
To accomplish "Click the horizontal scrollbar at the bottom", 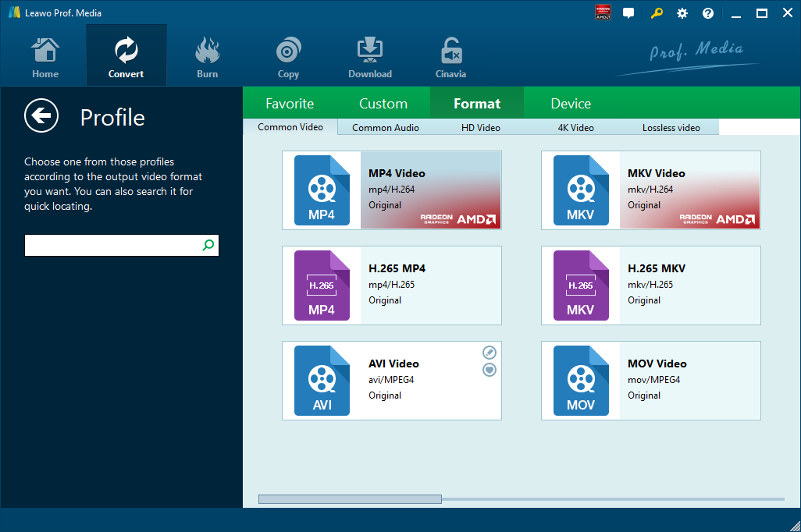I will pyautogui.click(x=350, y=499).
